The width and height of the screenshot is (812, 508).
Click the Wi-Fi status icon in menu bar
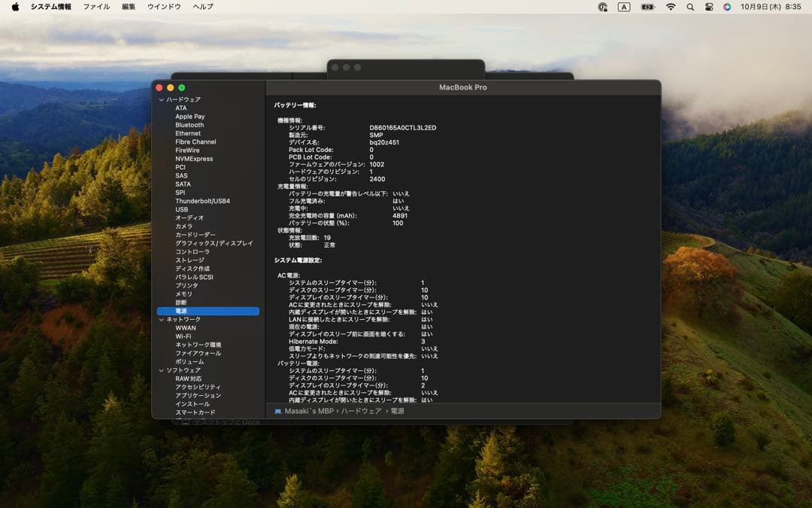click(671, 7)
